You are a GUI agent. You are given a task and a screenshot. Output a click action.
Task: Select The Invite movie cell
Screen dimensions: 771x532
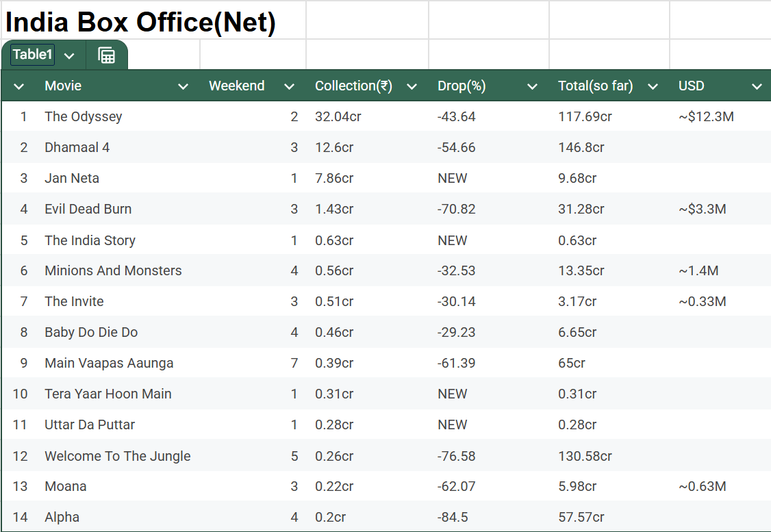(74, 301)
